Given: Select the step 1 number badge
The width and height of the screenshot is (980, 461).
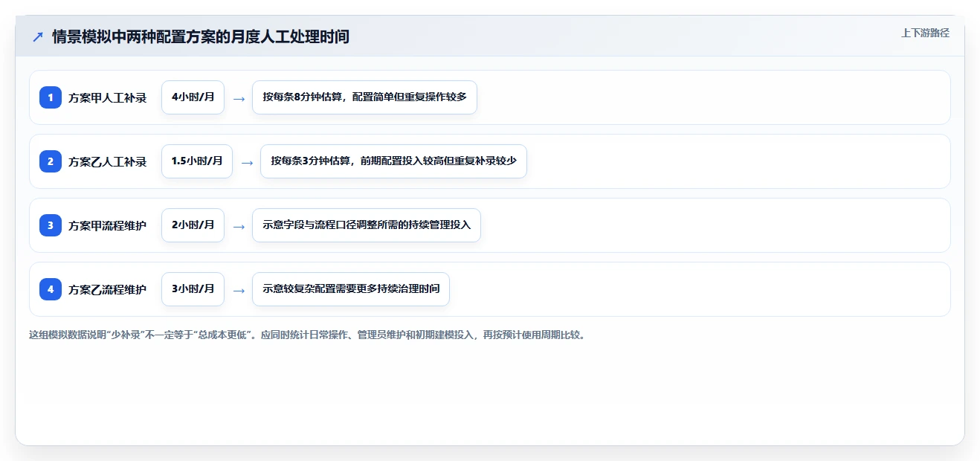Looking at the screenshot, I should (51, 97).
